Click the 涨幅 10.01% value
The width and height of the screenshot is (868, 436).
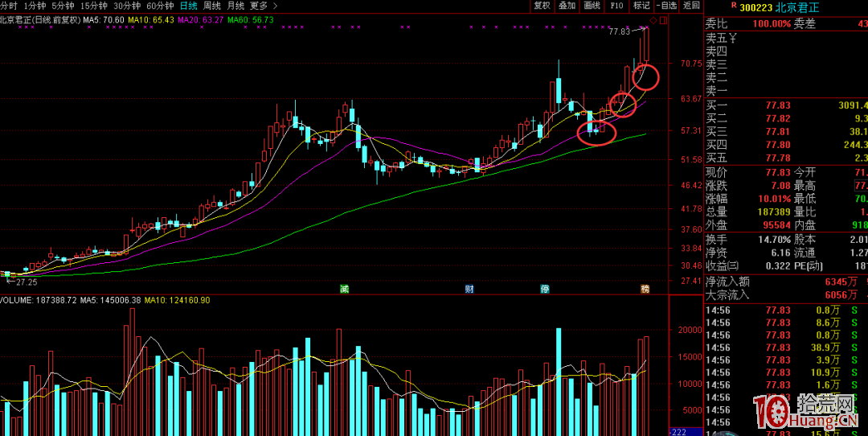click(x=775, y=199)
